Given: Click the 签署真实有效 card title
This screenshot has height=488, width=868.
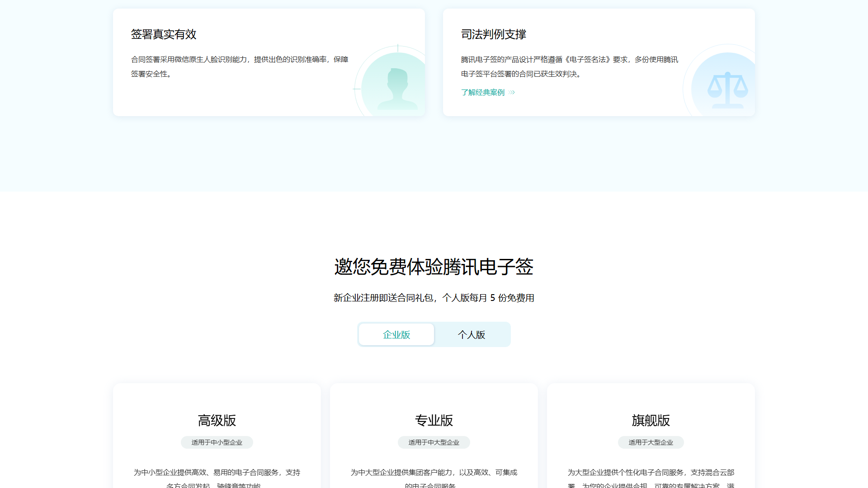Looking at the screenshot, I should pos(164,34).
